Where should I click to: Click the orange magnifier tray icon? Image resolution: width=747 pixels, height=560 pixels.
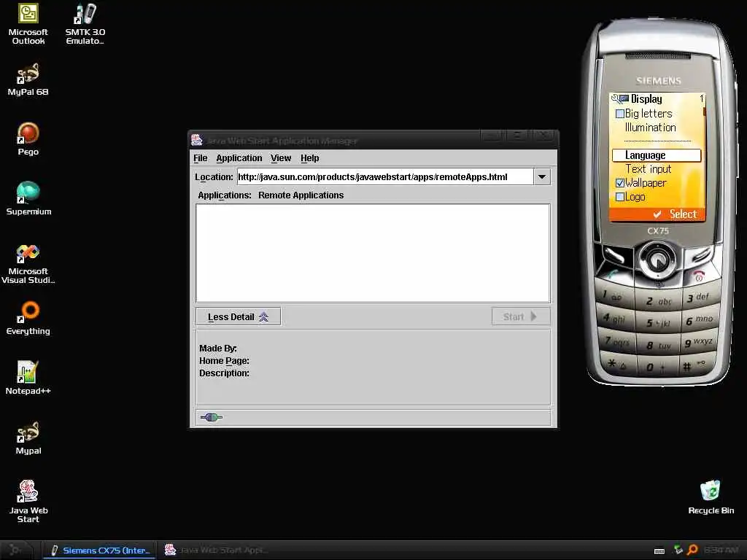click(x=693, y=550)
